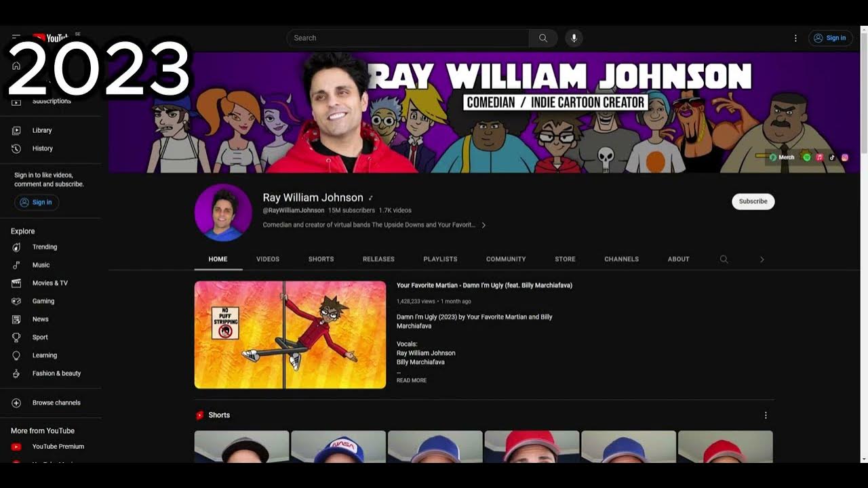
Task: Open the Shorts section options menu
Action: pyautogui.click(x=766, y=415)
